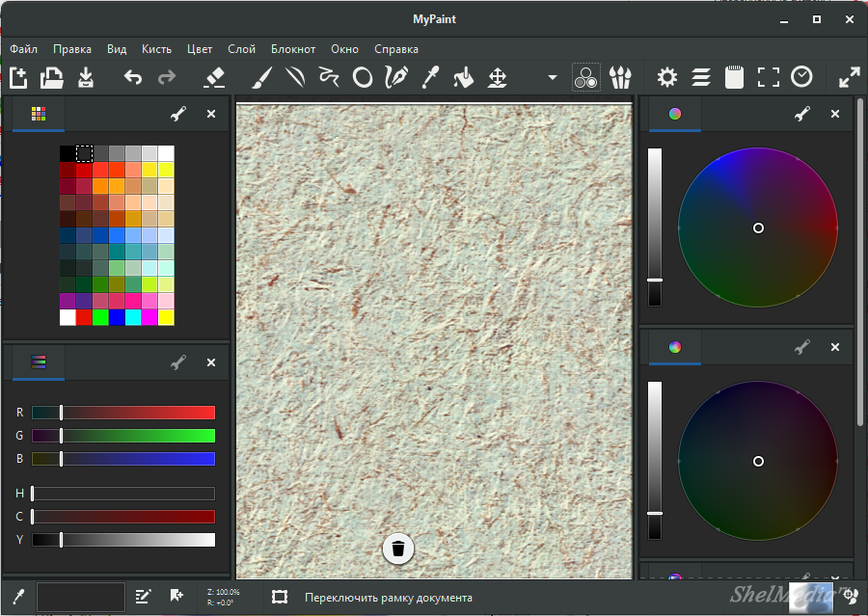Select the upper color wheel tab
The image size is (868, 616).
pyautogui.click(x=675, y=114)
